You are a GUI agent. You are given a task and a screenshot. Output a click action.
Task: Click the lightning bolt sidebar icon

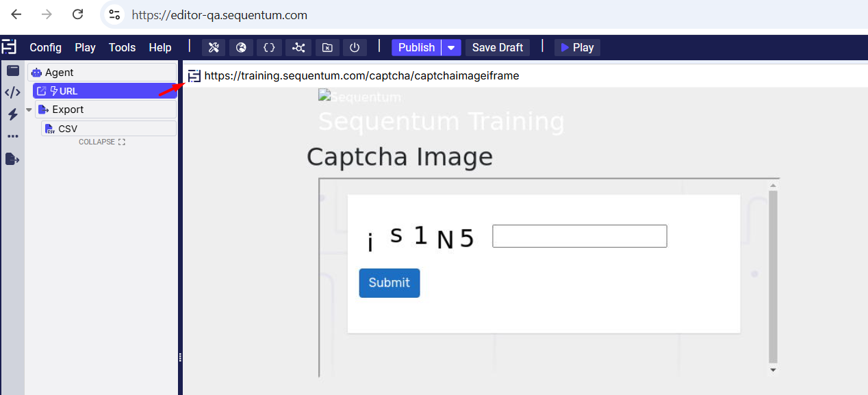(12, 114)
